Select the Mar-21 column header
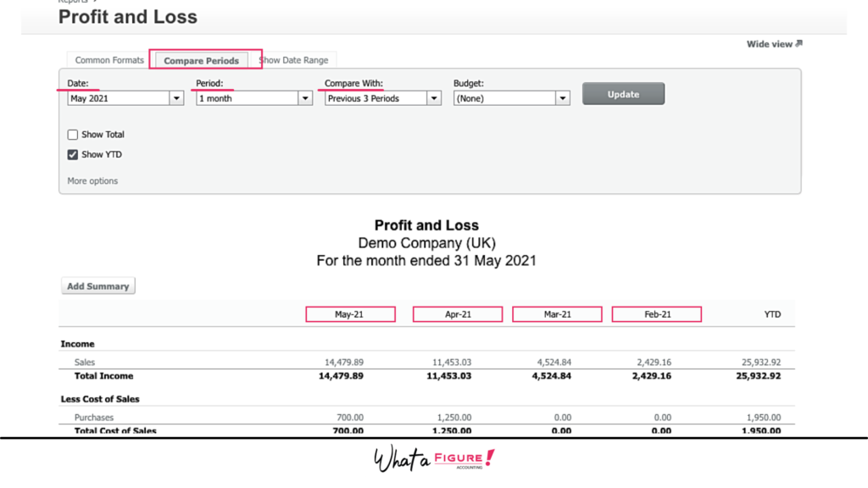The height and width of the screenshot is (488, 868). (557, 314)
